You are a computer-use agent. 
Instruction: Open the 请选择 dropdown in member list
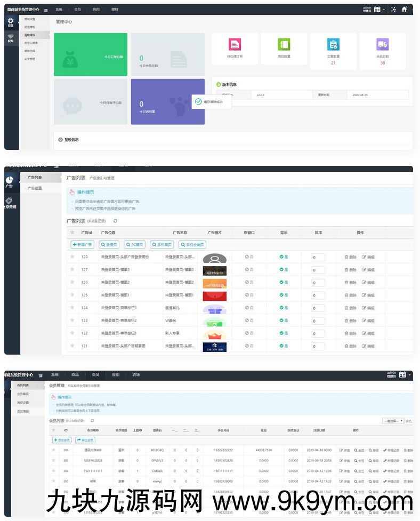pos(393,421)
